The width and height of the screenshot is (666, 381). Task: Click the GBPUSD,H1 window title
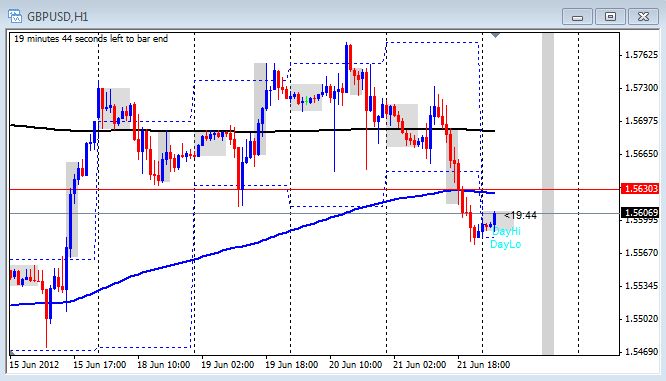click(x=57, y=17)
